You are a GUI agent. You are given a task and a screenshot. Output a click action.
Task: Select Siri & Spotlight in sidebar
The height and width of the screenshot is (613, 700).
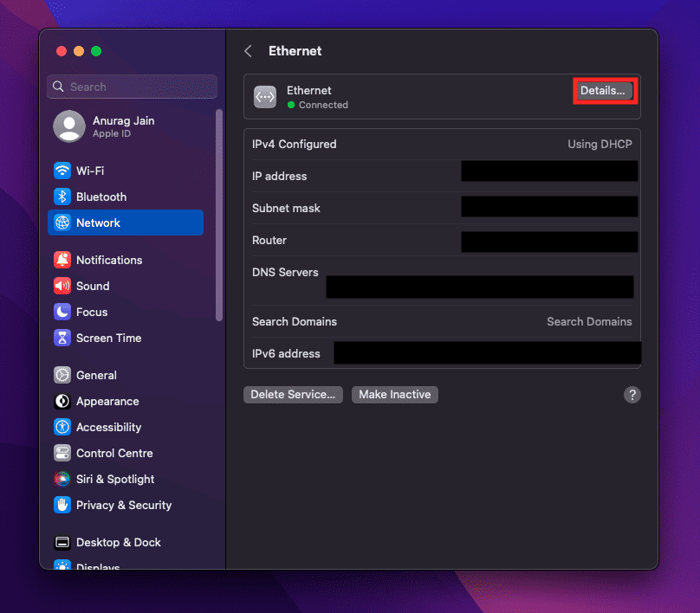click(x=126, y=479)
